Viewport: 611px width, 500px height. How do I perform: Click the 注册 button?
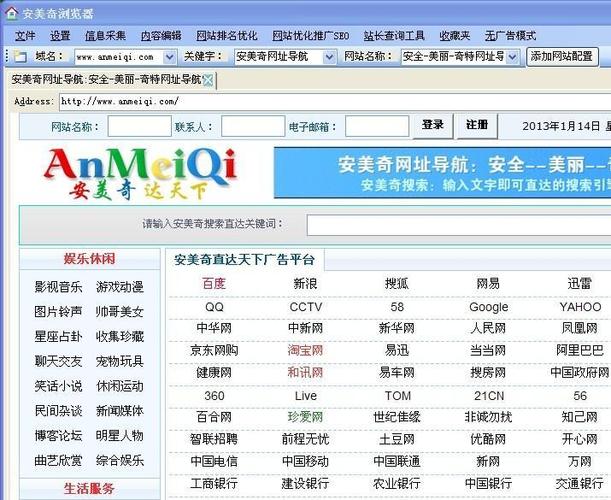[477, 125]
